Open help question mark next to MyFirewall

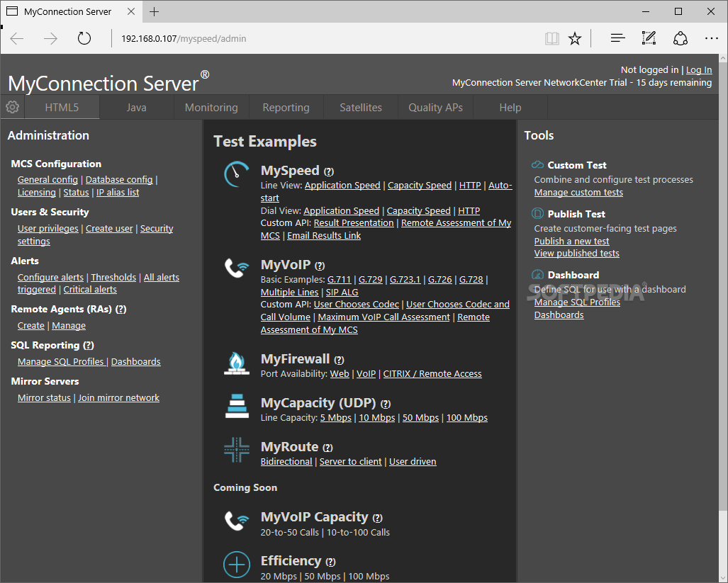click(339, 360)
